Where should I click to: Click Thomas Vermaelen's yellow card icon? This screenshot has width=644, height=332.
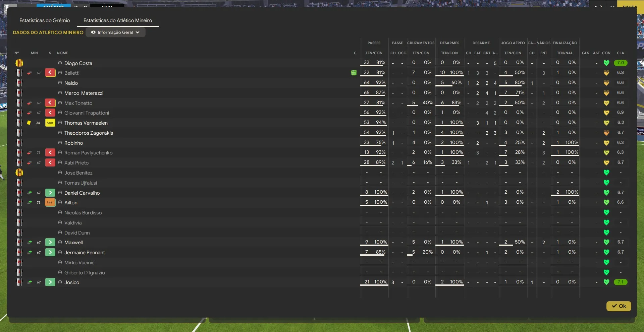tap(29, 123)
